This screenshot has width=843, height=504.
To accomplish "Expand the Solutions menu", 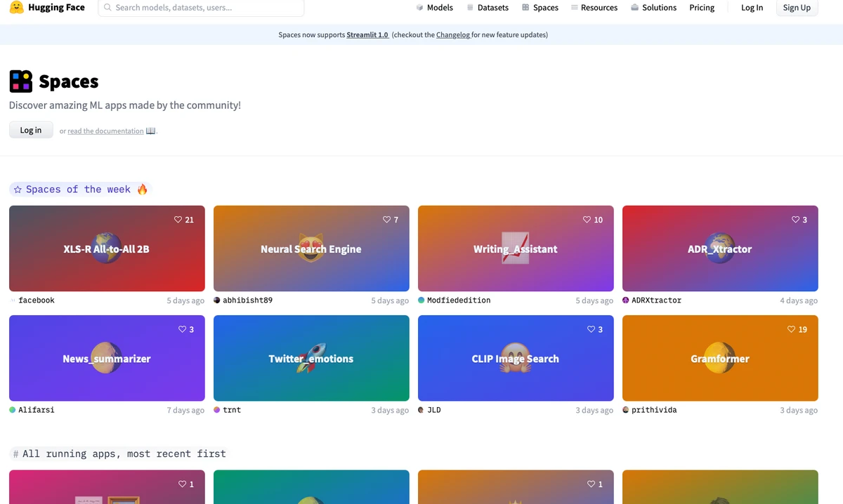I will tap(653, 8).
